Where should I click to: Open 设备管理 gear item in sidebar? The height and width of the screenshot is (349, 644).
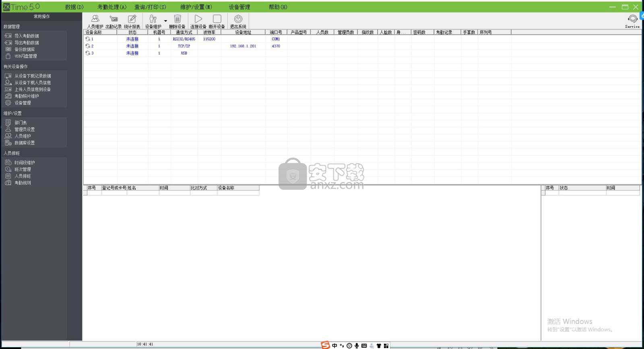[23, 103]
